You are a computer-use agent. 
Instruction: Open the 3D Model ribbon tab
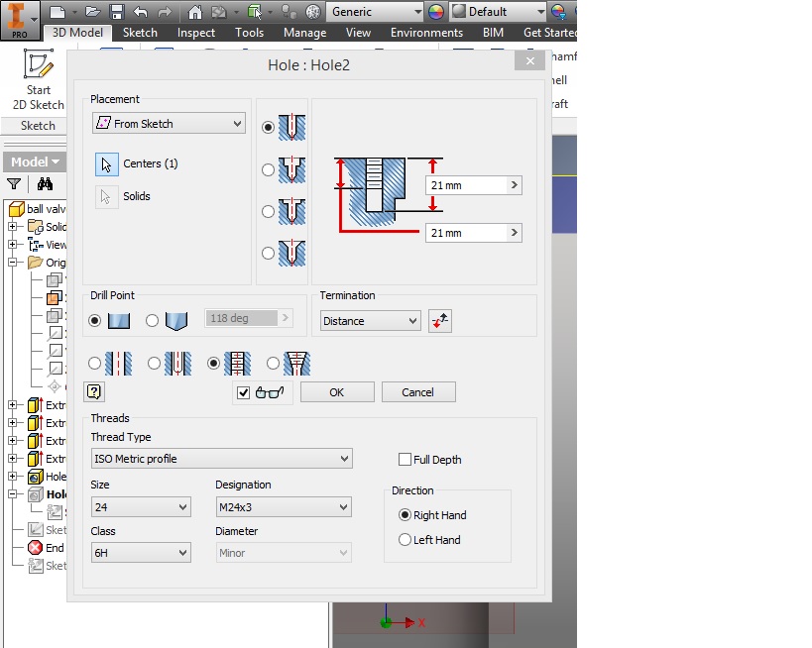coord(77,32)
